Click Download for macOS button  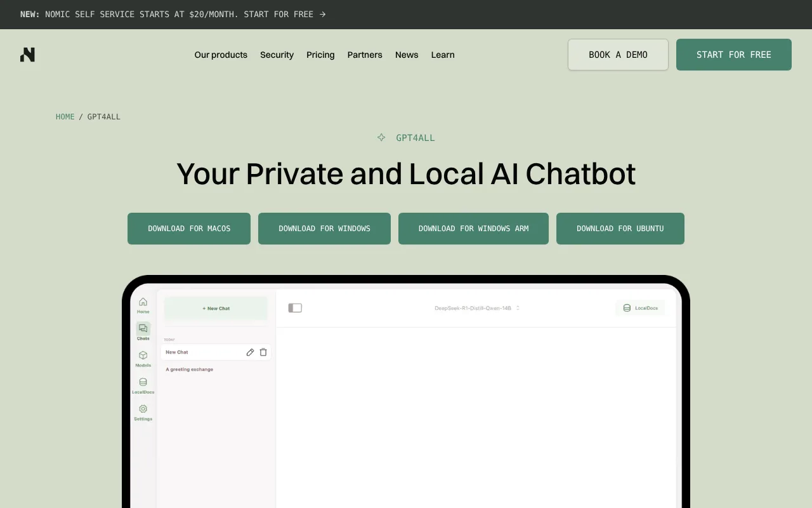click(189, 229)
